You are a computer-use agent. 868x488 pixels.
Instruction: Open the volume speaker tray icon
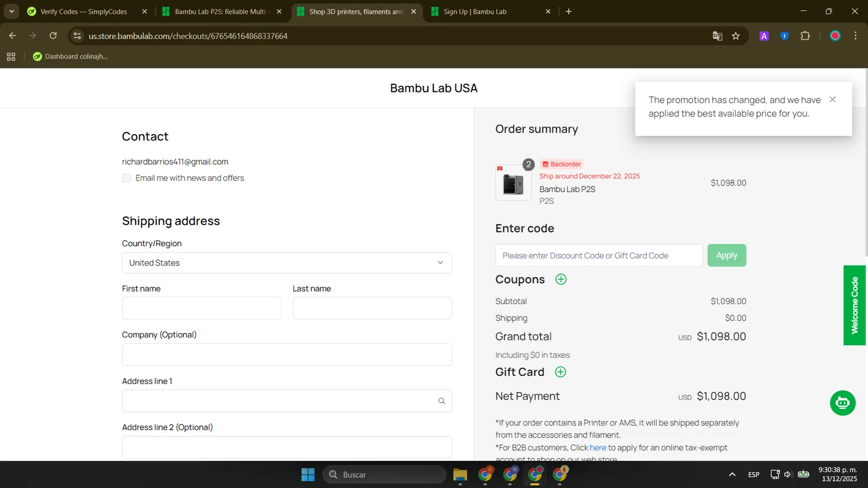(788, 475)
